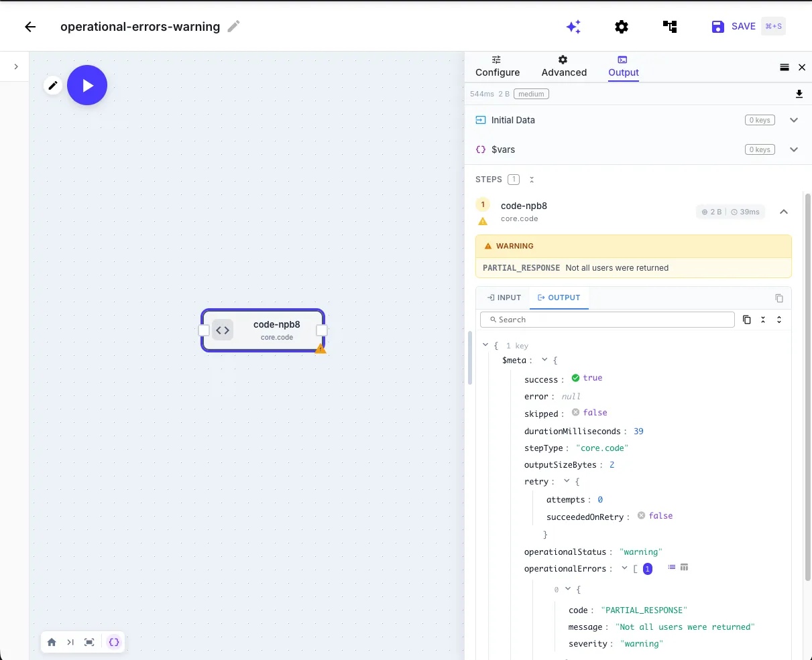The width and height of the screenshot is (812, 660).
Task: Open workflow settings gear icon
Action: click(621, 26)
